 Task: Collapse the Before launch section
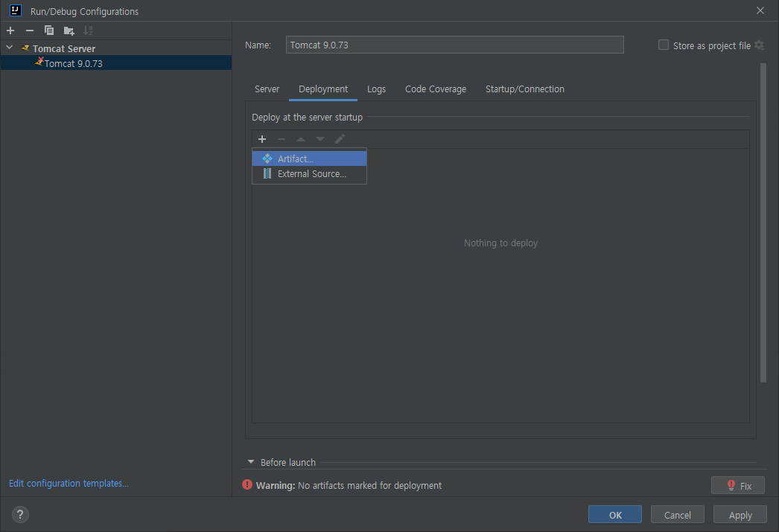(x=251, y=462)
